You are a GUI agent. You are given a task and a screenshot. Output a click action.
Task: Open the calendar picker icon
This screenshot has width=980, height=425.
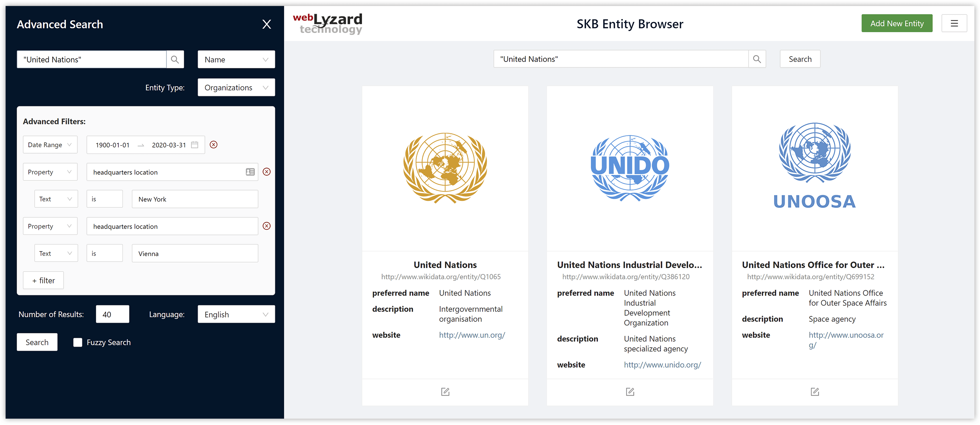[195, 145]
